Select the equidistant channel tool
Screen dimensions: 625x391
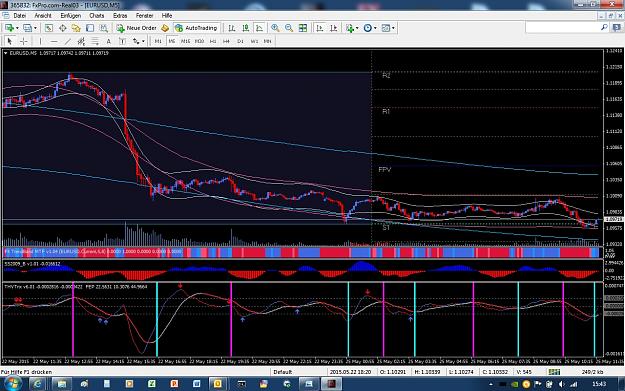[81, 41]
